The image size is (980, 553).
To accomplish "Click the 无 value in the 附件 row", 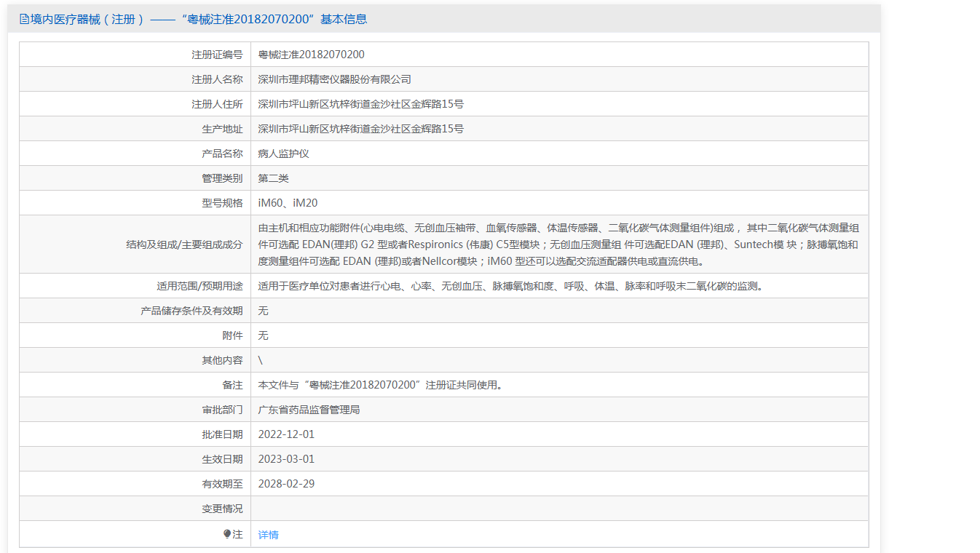I will pyautogui.click(x=264, y=335).
